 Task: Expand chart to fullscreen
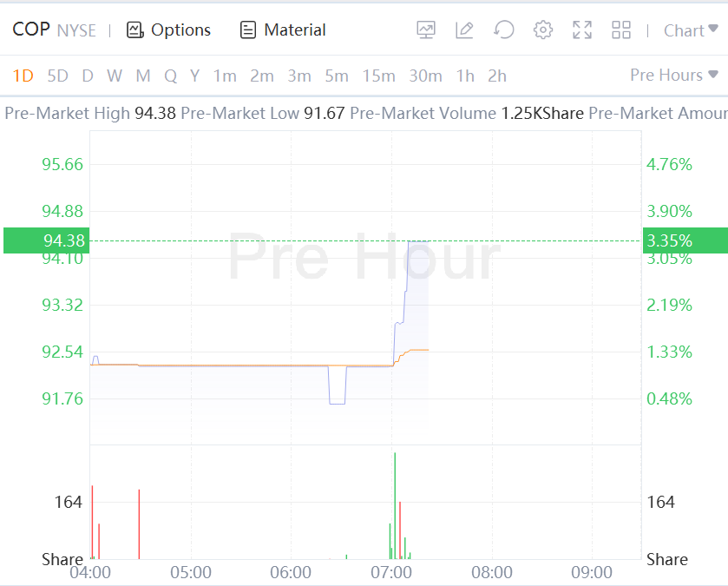pos(582,30)
